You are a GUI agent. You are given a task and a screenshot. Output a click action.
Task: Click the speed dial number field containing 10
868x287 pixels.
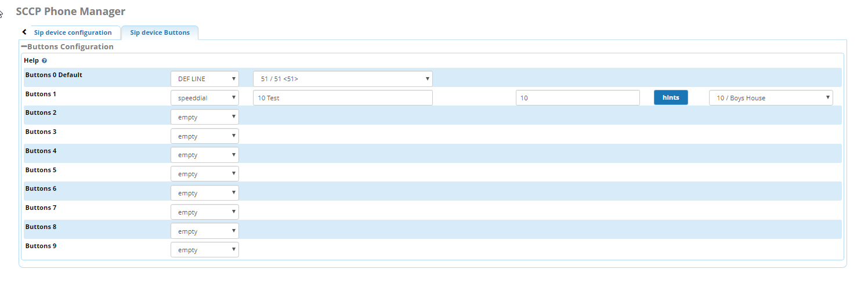(x=578, y=98)
